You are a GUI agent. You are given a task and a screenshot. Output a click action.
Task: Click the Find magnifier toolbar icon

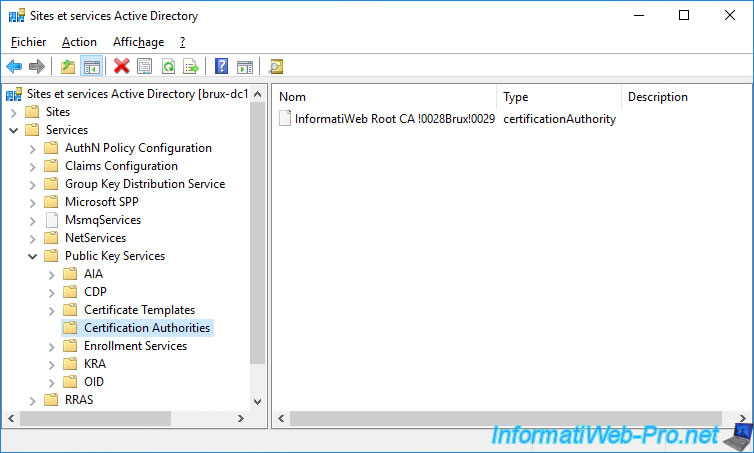[276, 67]
